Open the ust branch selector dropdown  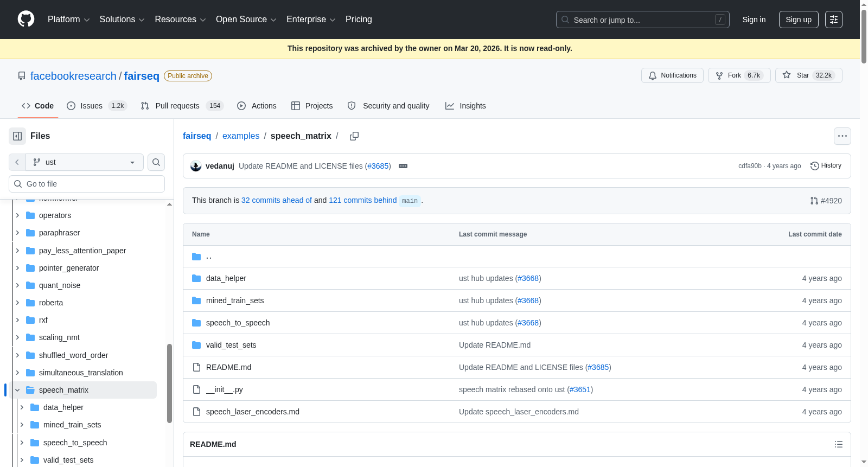point(85,162)
